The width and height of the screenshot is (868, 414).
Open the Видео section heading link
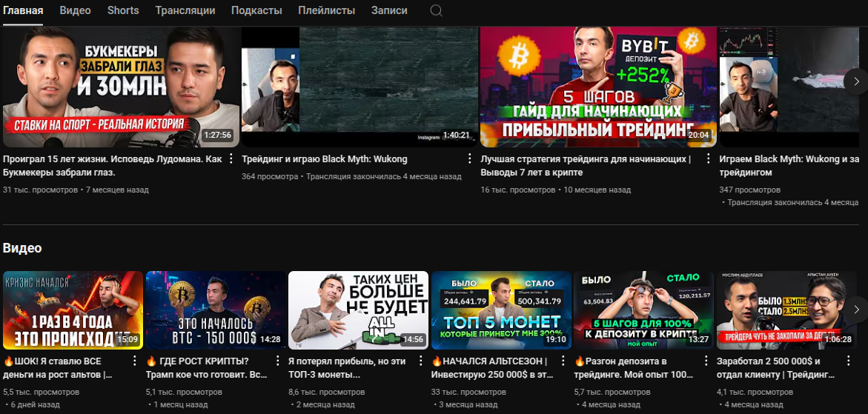22,248
